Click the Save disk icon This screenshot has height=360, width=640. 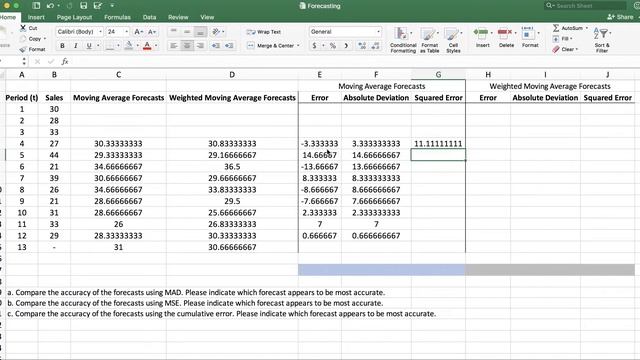coord(83,6)
